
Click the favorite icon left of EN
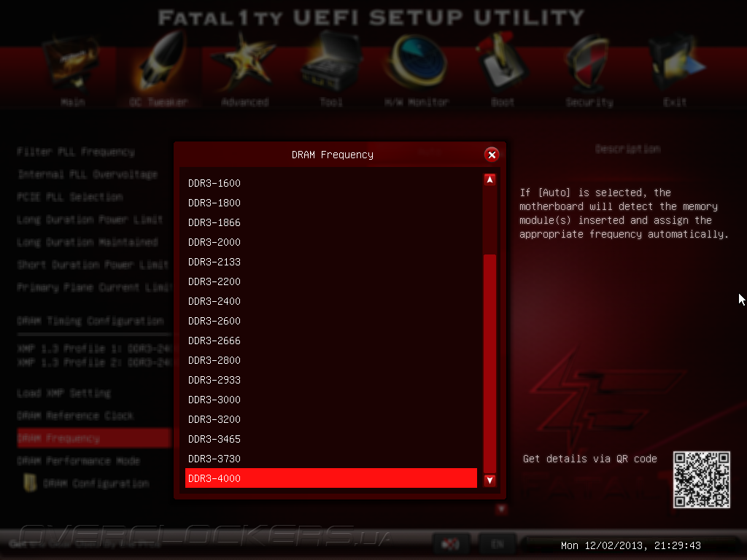(450, 544)
